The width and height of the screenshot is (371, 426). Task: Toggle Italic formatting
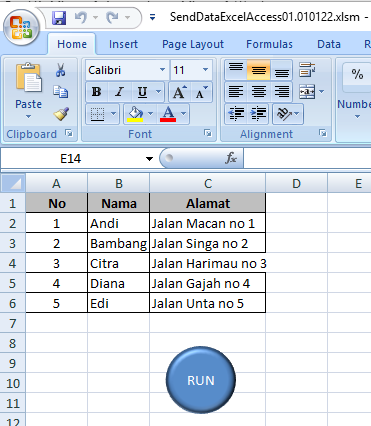(119, 92)
